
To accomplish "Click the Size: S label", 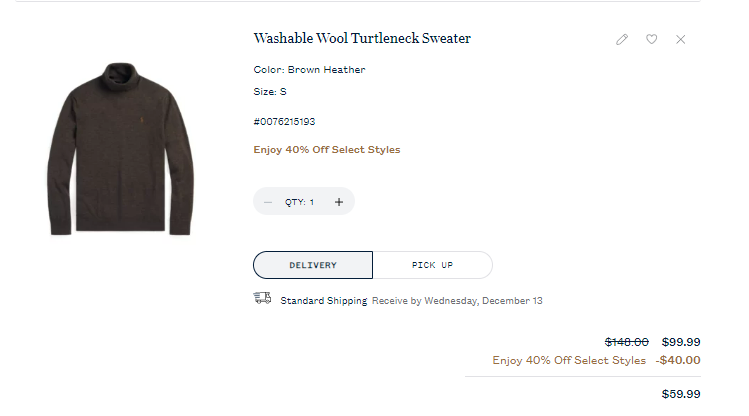I will [270, 92].
